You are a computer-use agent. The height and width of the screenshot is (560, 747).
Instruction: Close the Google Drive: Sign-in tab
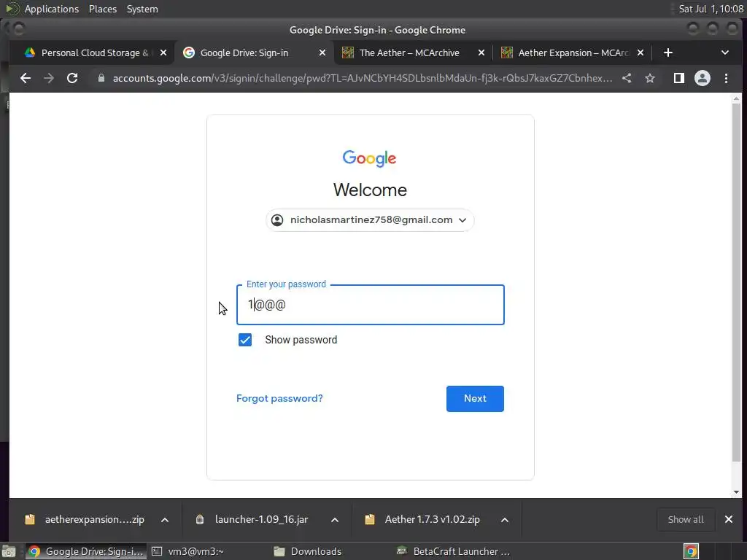pos(322,52)
